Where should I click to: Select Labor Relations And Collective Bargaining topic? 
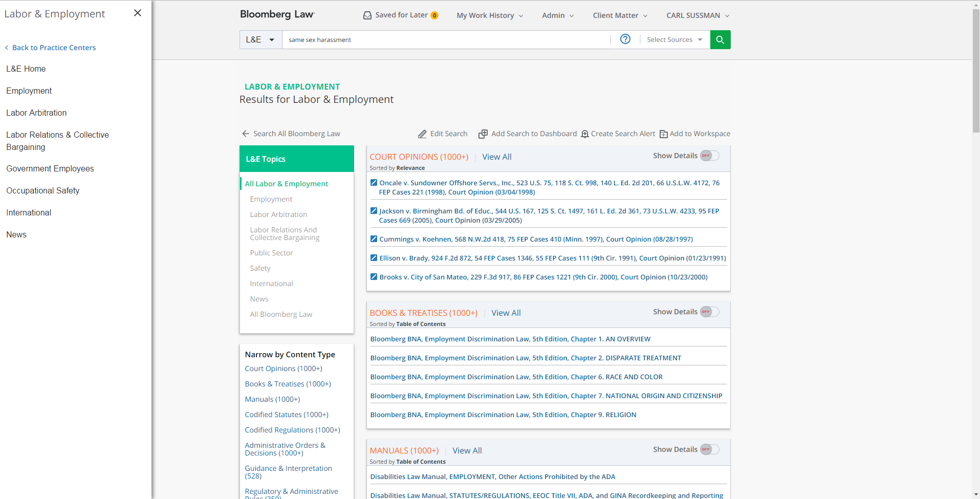285,233
